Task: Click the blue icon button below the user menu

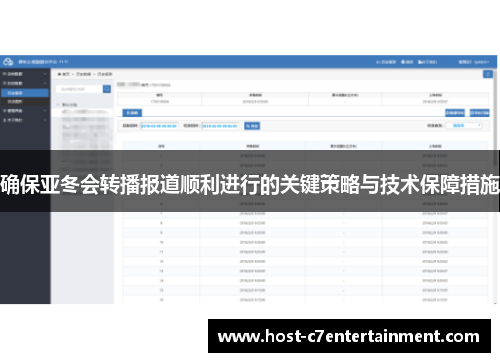Action: click(488, 74)
